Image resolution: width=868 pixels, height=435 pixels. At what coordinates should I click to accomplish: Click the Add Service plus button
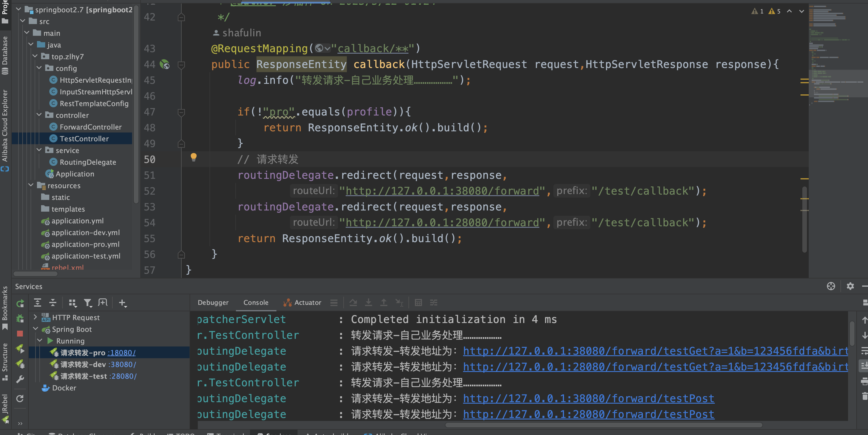click(x=123, y=303)
